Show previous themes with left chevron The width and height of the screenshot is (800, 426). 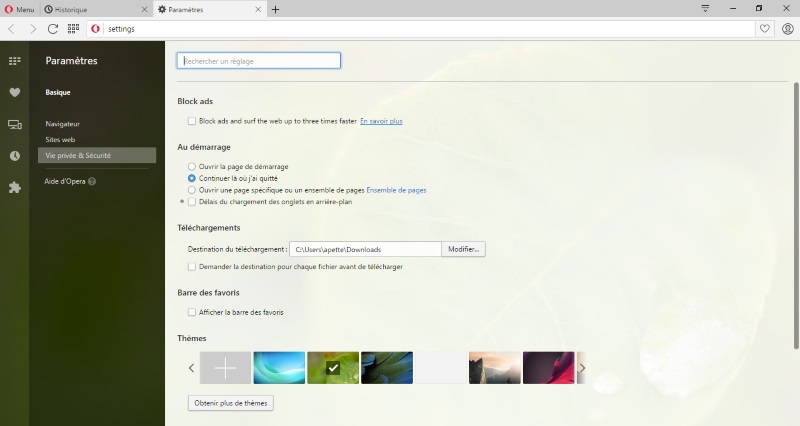pyautogui.click(x=191, y=367)
